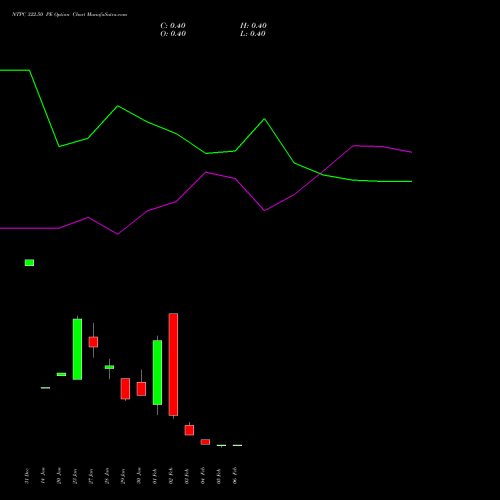Click the red candle for 29 Jan

125,389
